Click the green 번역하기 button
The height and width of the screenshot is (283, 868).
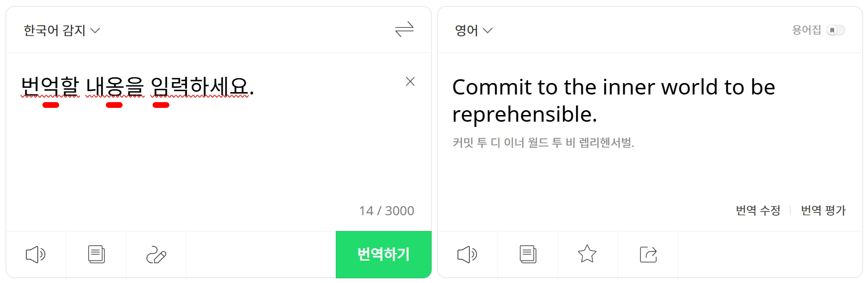click(383, 254)
